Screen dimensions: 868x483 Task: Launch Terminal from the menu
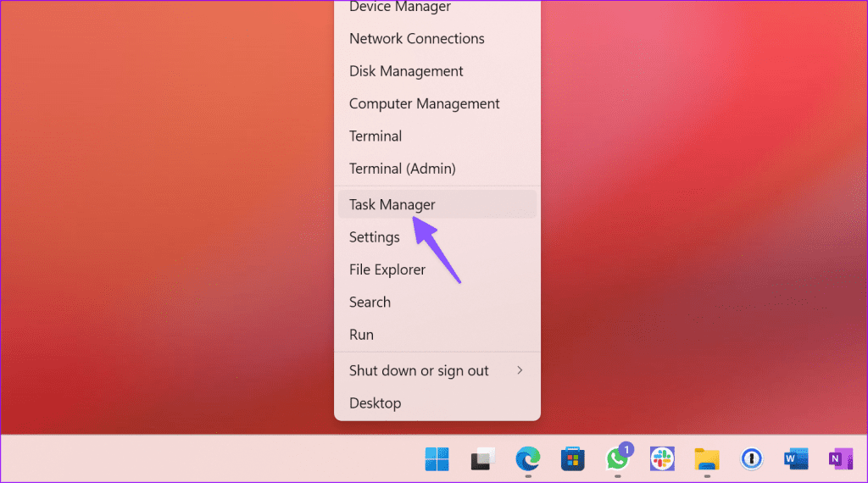click(437, 136)
